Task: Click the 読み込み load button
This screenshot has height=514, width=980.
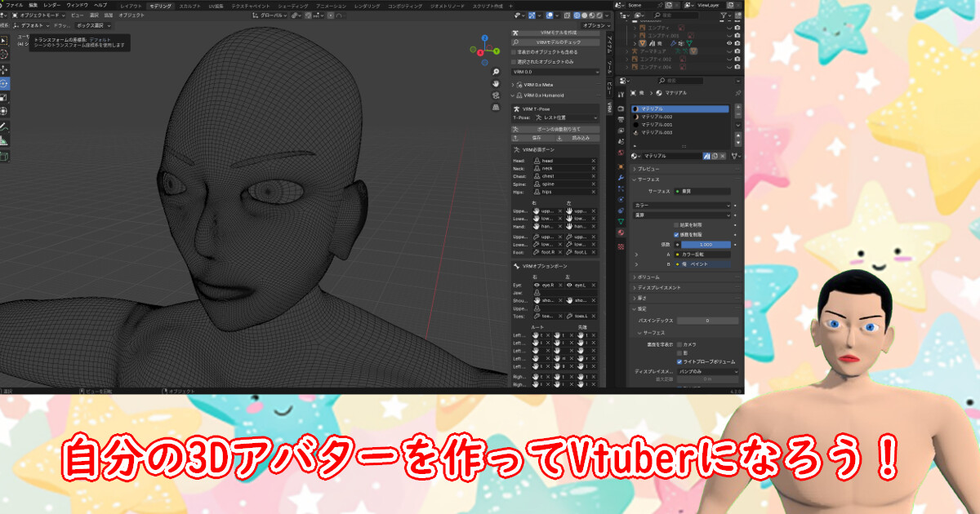Action: 578,138
